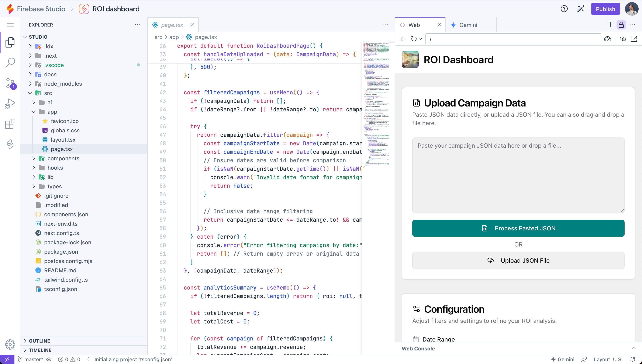Open the Extensions icon in activity bar

coord(10,124)
